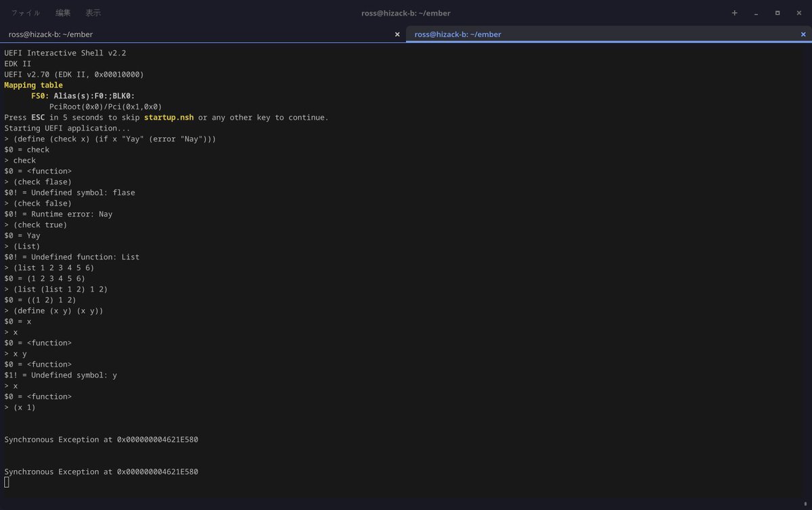Click the terminal cursor block at bottom
This screenshot has width=812, height=510.
click(7, 482)
